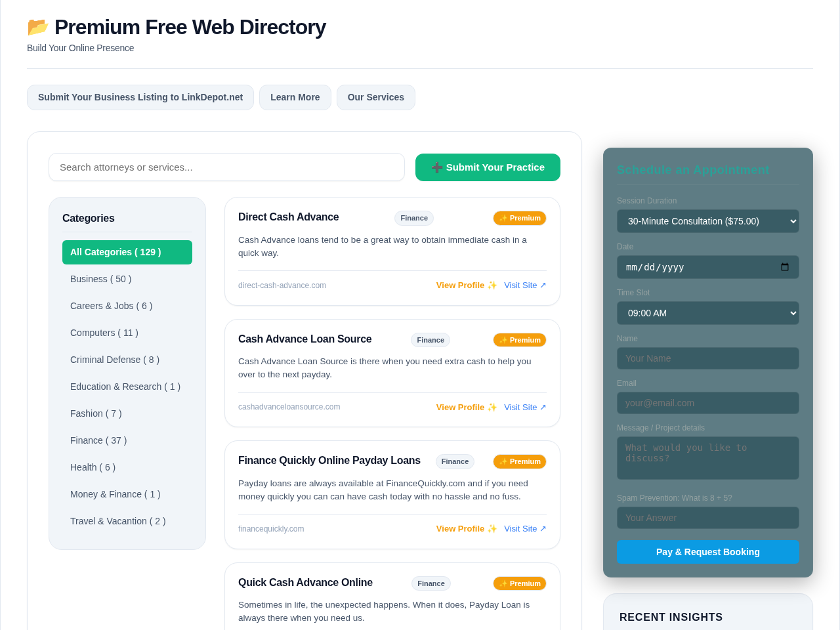
Task: Click the Finance tag on Direct Cash Advance
Action: coord(414,218)
